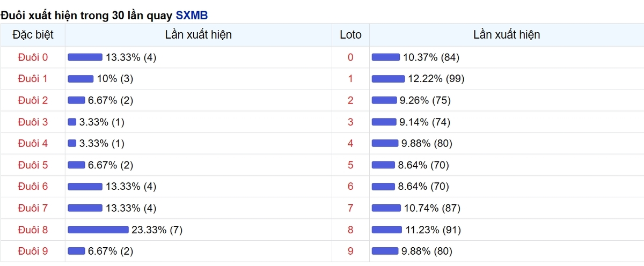Image resolution: width=644 pixels, height=266 pixels.
Task: Click the left Lần xuất hiện column header
Action: pyautogui.click(x=199, y=35)
